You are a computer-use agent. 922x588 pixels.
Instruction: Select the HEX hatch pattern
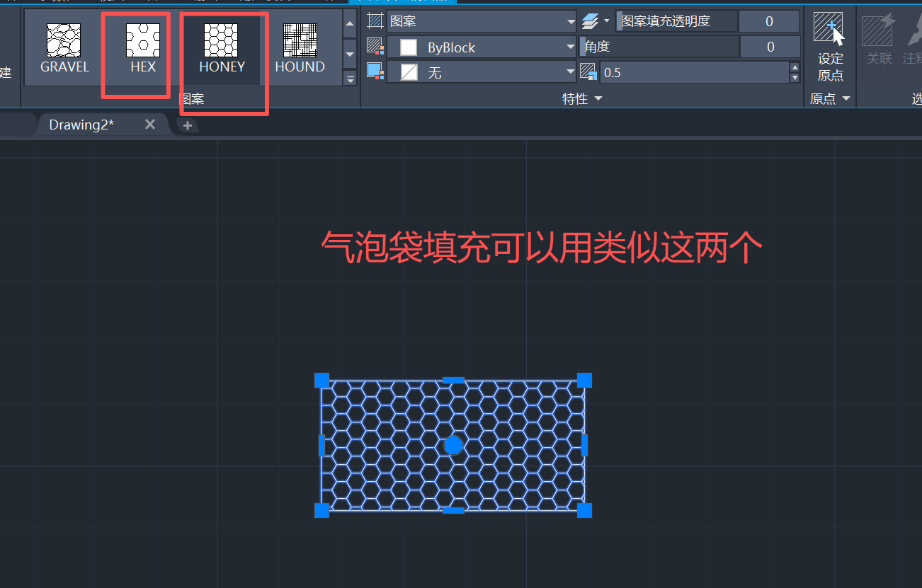(x=144, y=46)
